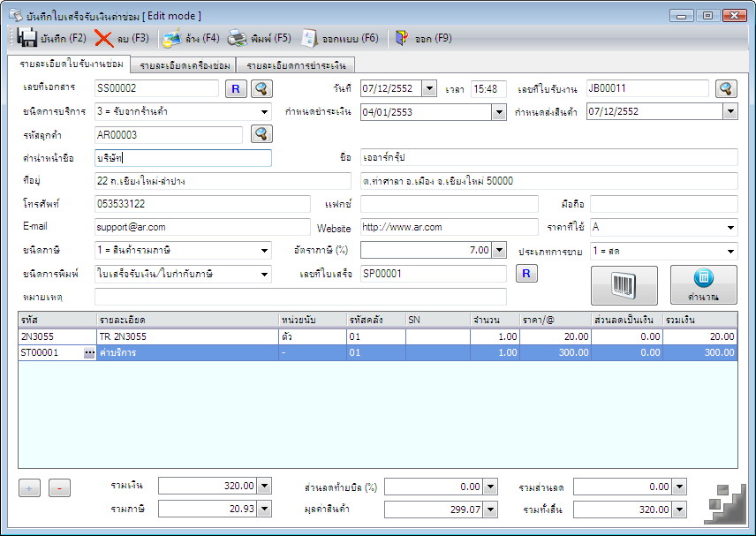Click the address field ending with 50000
This screenshot has width=756, height=536.
pos(549,181)
